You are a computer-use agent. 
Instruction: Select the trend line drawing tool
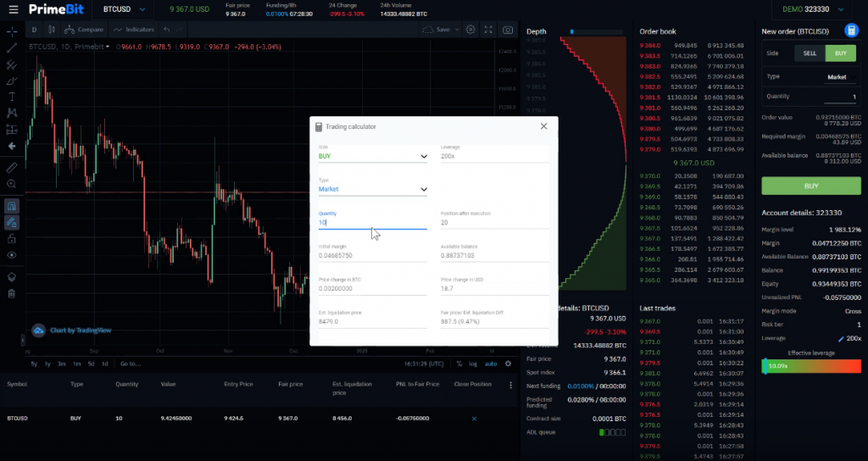[x=12, y=48]
